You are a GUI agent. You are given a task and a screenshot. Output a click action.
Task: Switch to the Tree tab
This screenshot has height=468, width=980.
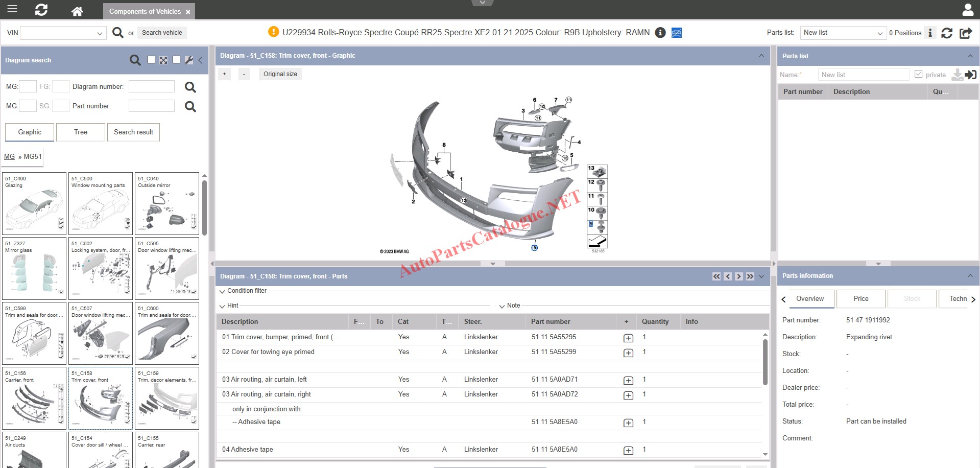(x=81, y=132)
